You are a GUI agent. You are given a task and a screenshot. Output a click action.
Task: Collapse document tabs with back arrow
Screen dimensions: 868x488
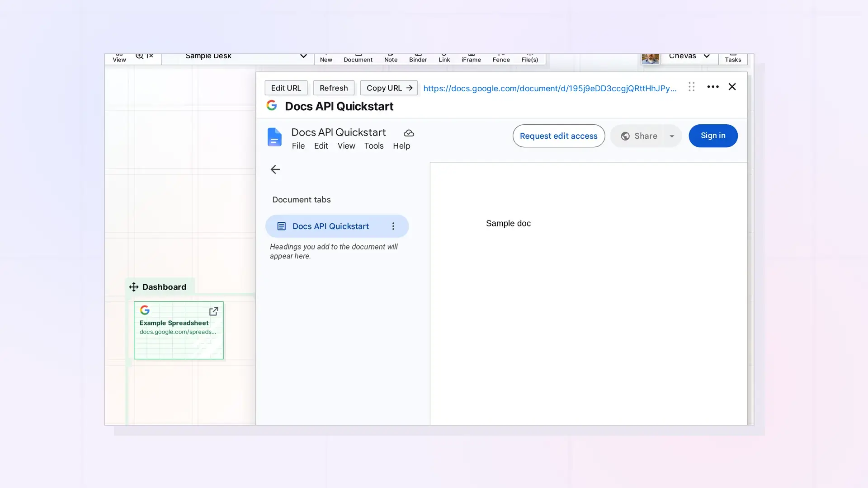[x=275, y=169]
